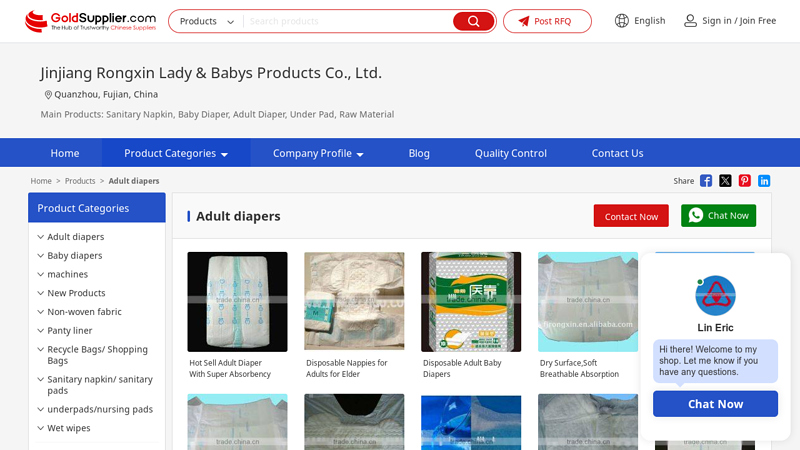Click the red magnifier search button
This screenshot has width=800, height=450.
coord(473,21)
